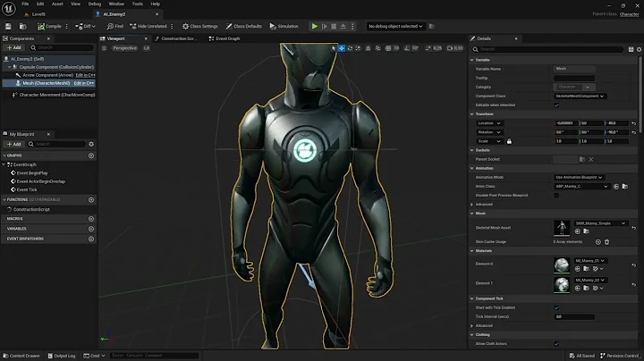Select the Arrow Component row
Viewport: 644px width, 361px height.
click(x=47, y=75)
